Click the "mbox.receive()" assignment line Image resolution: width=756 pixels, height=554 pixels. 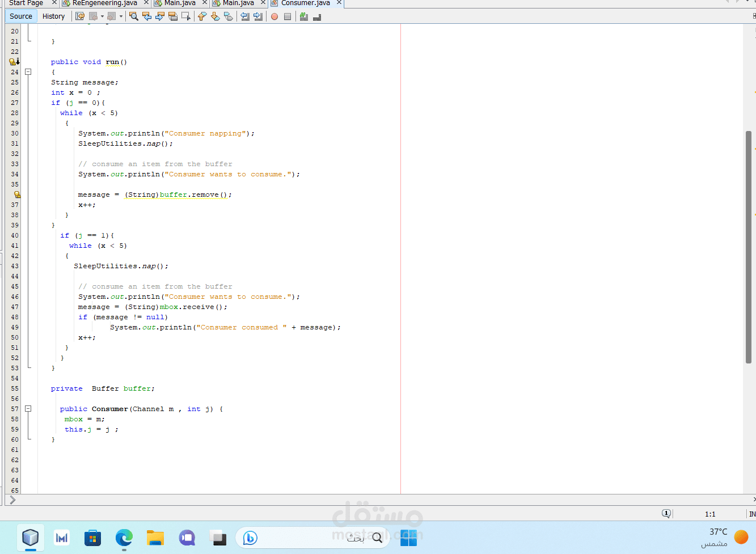pos(153,307)
